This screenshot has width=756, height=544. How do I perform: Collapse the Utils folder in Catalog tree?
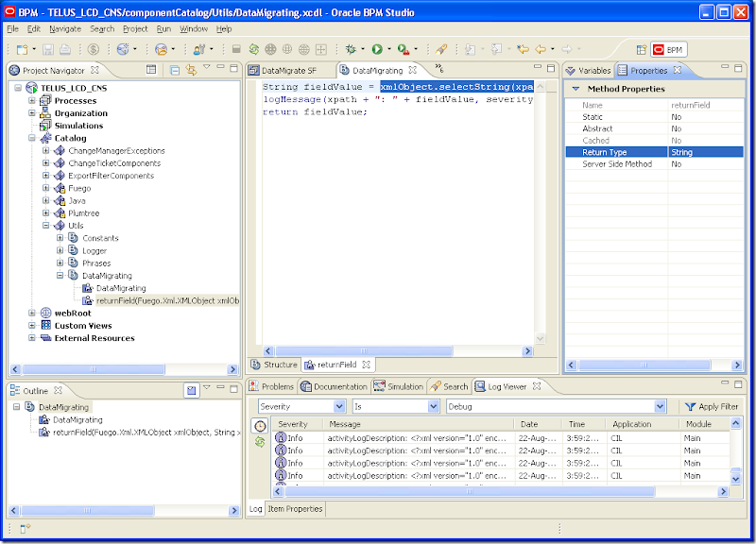[x=46, y=226]
